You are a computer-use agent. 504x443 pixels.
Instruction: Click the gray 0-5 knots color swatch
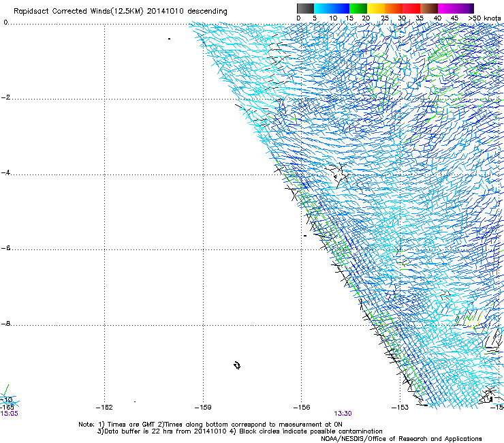tap(305, 8)
